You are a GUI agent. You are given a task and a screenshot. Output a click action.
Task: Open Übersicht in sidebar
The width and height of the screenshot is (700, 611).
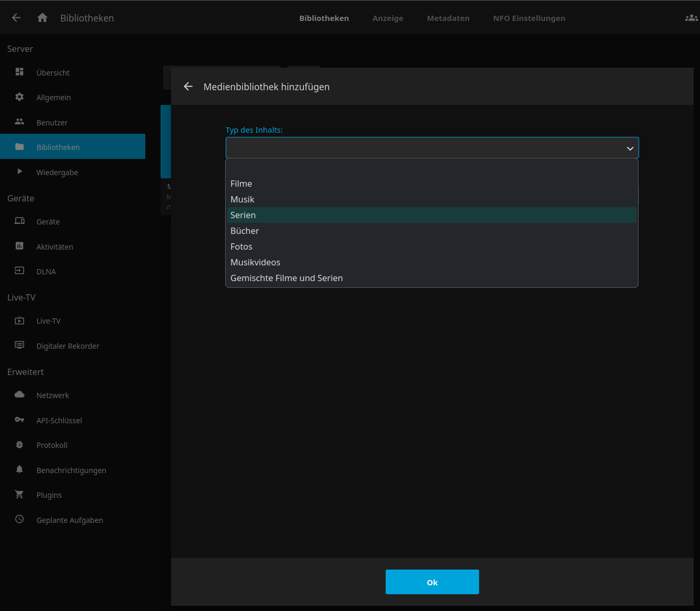point(72,72)
